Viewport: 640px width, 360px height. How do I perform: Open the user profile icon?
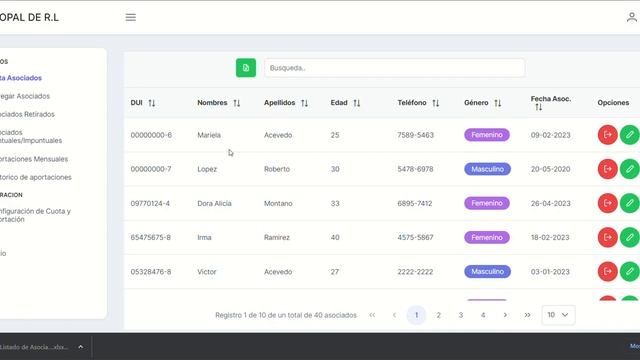(x=631, y=17)
